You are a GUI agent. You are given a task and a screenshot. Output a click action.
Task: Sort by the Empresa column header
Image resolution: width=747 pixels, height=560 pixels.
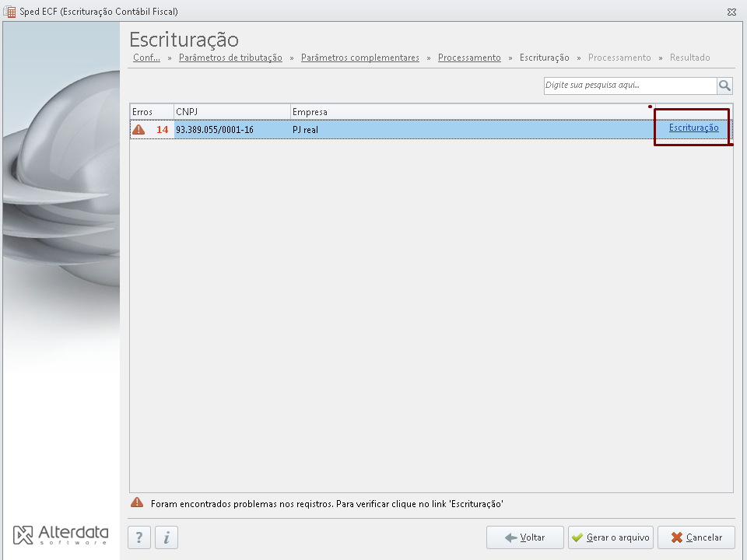(472, 112)
